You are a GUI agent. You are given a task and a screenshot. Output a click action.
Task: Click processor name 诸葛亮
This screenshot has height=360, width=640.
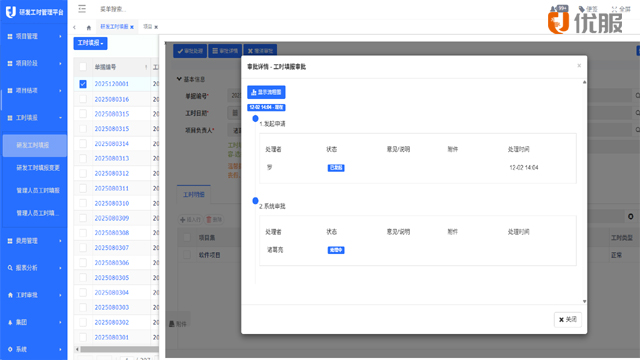tap(275, 250)
